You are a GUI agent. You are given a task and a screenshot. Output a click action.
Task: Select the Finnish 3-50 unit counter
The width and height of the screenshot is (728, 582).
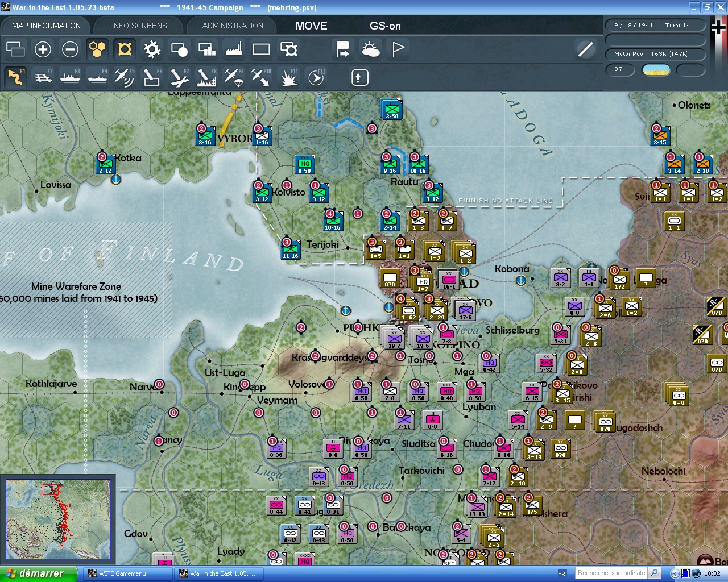392,109
